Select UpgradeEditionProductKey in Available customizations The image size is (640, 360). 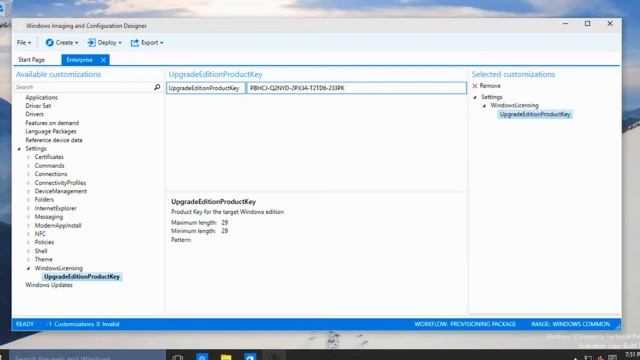click(82, 277)
